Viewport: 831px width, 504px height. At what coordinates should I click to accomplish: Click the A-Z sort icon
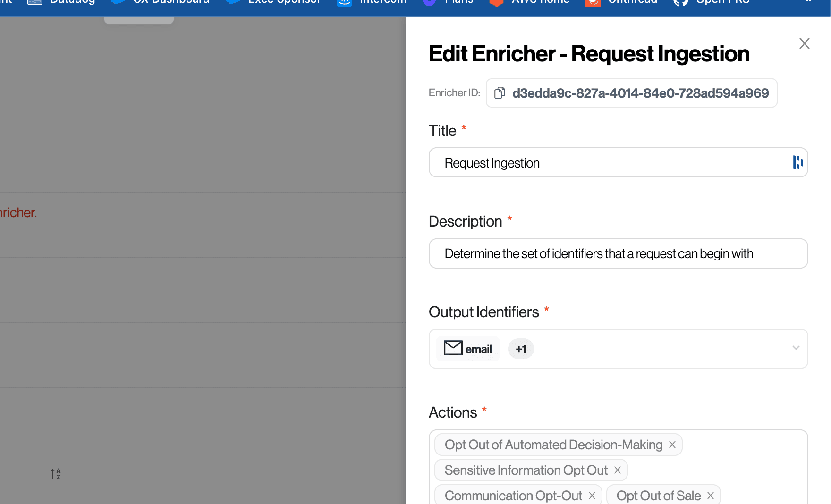click(56, 474)
